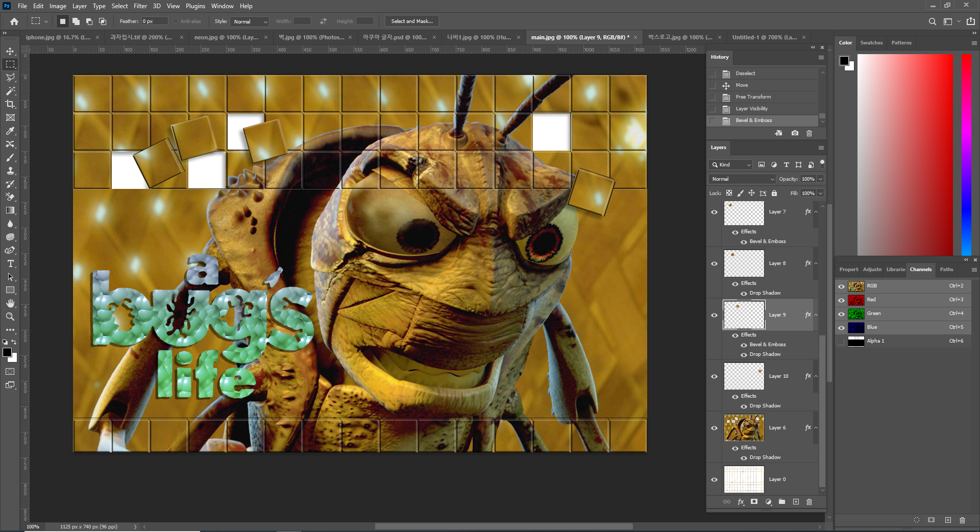
Task: Select the Magic Wand tool
Action: coord(10,91)
